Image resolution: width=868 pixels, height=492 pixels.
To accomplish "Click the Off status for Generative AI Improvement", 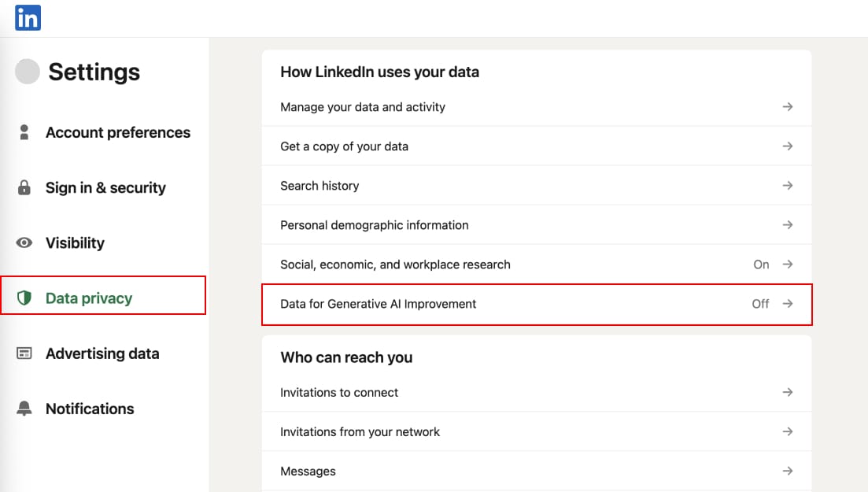I will pos(760,304).
